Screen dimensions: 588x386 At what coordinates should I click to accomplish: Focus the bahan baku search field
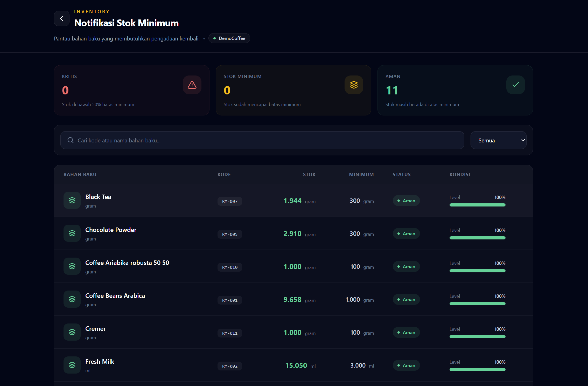point(262,140)
